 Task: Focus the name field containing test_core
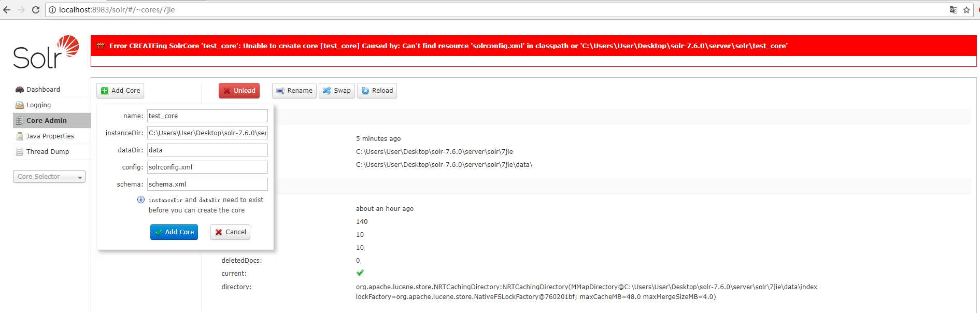207,116
